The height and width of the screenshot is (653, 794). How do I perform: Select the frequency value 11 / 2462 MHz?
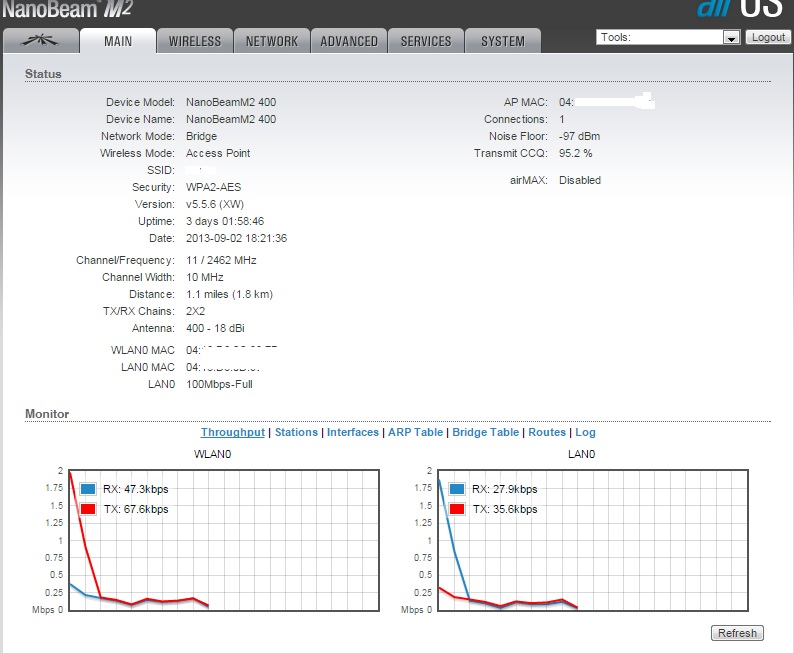[x=221, y=260]
